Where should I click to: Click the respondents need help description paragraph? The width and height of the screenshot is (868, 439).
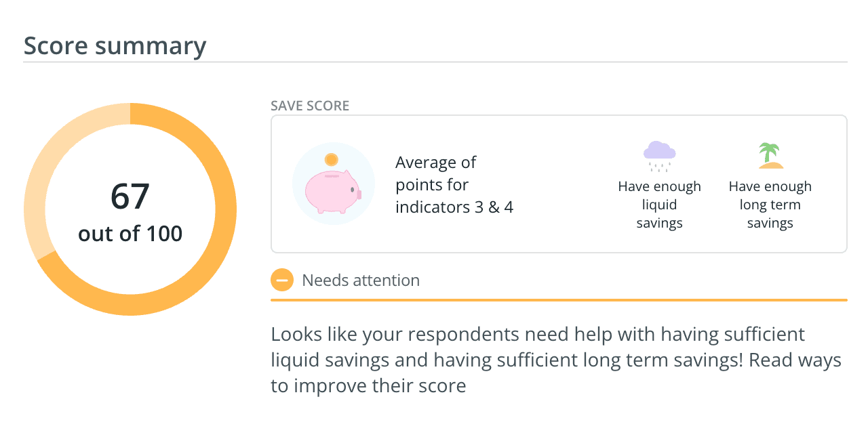(556, 360)
